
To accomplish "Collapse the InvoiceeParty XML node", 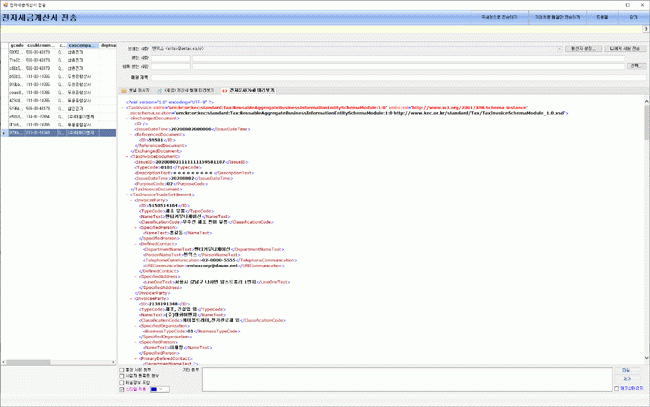I will (131, 298).
